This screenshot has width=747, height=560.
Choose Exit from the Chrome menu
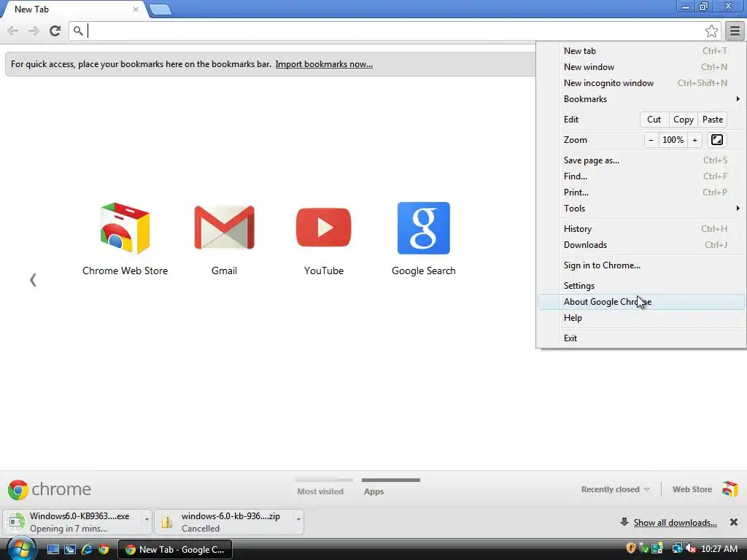pyautogui.click(x=642, y=338)
